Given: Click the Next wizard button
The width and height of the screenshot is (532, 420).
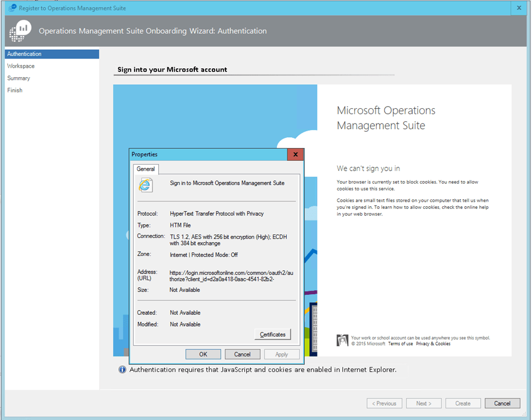Looking at the screenshot, I should (x=424, y=404).
